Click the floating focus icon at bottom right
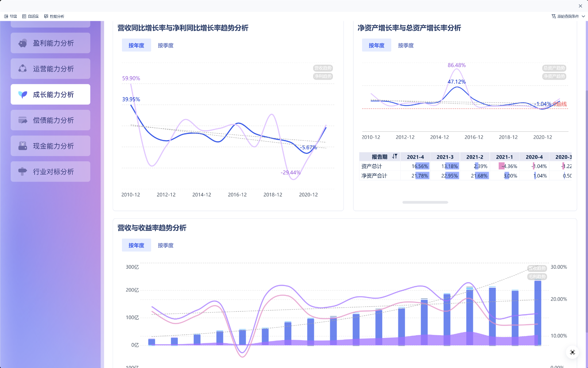 click(572, 352)
